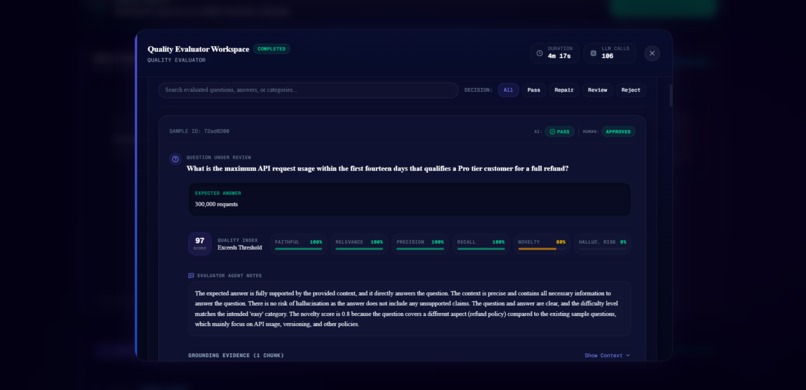Viewport: 806px width, 390px height.
Task: Click the Completed status badge
Action: tap(271, 49)
